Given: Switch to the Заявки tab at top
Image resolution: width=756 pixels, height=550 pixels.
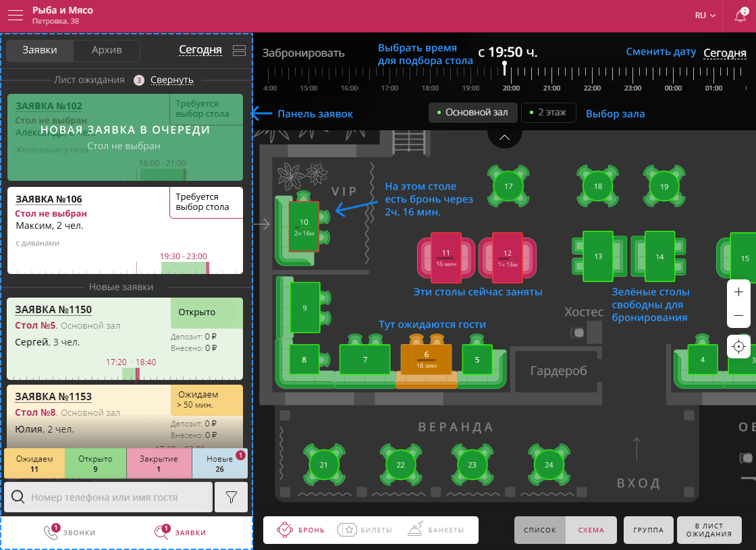Looking at the screenshot, I should pos(40,50).
